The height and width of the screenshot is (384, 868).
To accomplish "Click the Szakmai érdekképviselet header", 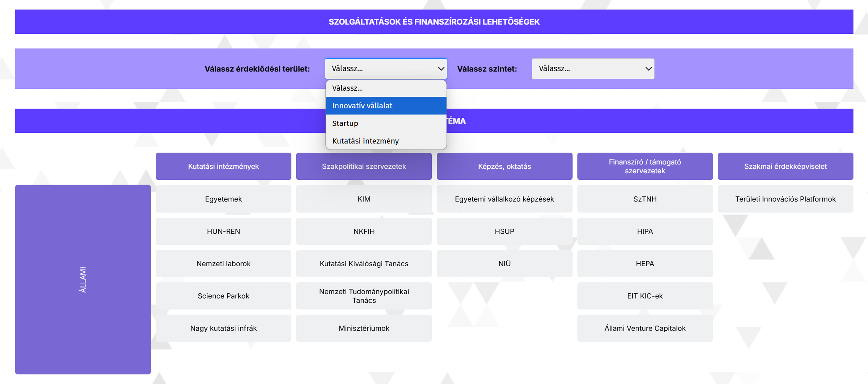I will tap(785, 166).
